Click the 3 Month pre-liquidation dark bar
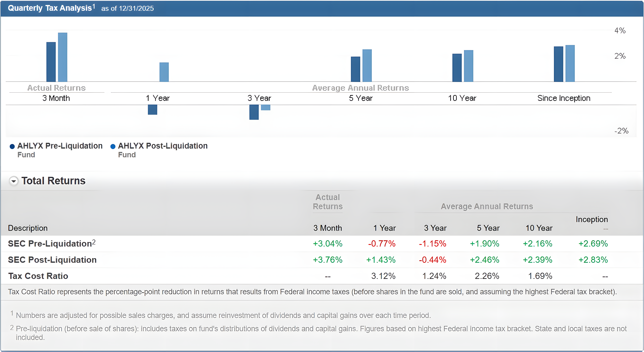The image size is (644, 352). [x=51, y=62]
